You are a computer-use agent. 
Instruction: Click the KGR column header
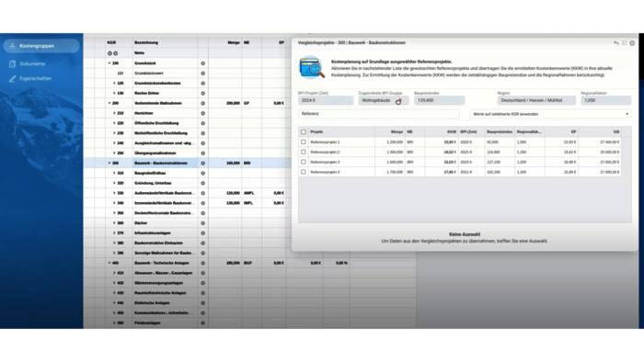click(111, 42)
